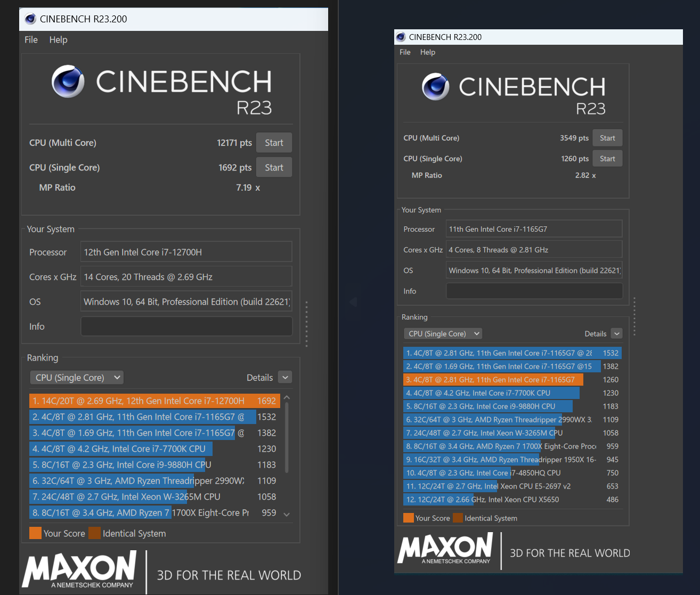Select right window row scoring 1532
Image resolution: width=700 pixels, height=595 pixels.
tap(512, 353)
